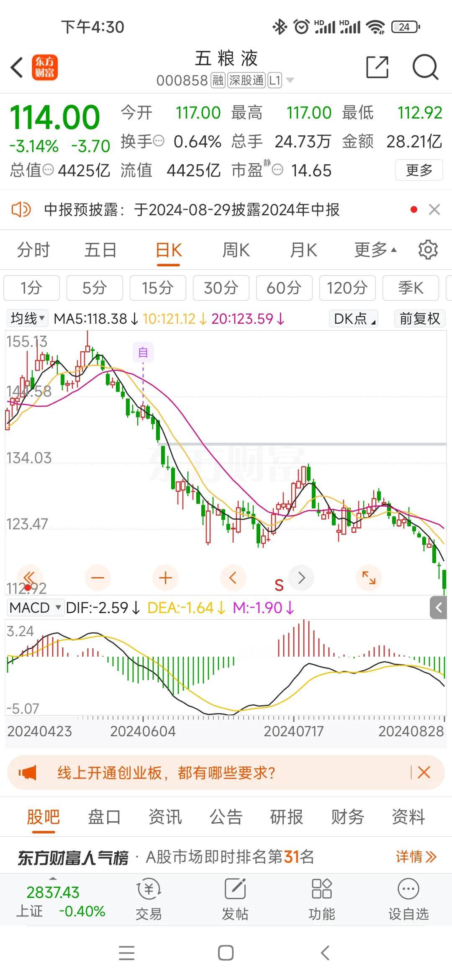
Task: Switch to 财务 tab
Action: point(347,817)
